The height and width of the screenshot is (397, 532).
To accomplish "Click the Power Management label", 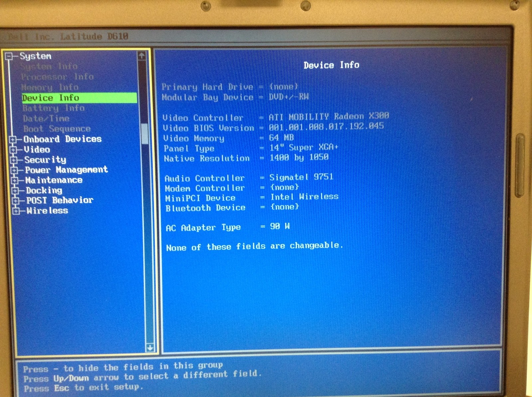I will pos(66,170).
